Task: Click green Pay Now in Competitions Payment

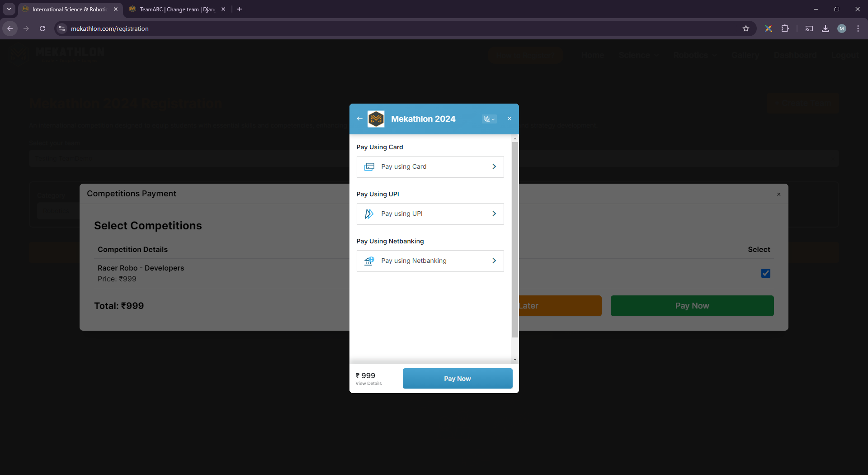Action: coord(692,306)
